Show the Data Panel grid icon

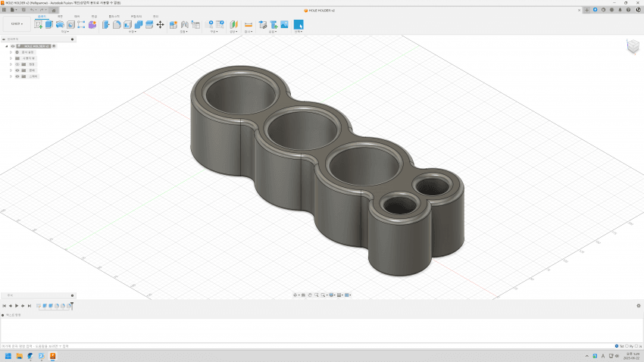pos(4,10)
